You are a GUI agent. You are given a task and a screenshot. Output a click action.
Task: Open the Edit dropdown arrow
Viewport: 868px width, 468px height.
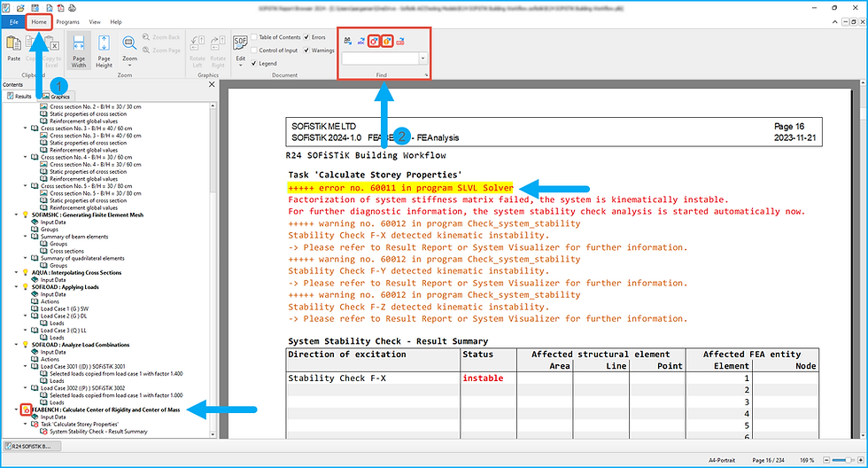click(240, 66)
